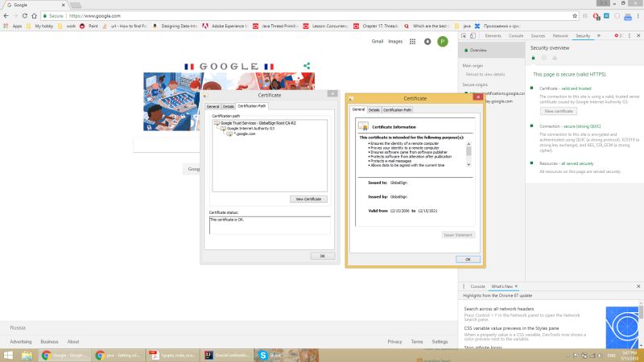Select GlobalSign Root CA-R2 in certification path
The height and width of the screenshot is (362, 644).
point(258,123)
